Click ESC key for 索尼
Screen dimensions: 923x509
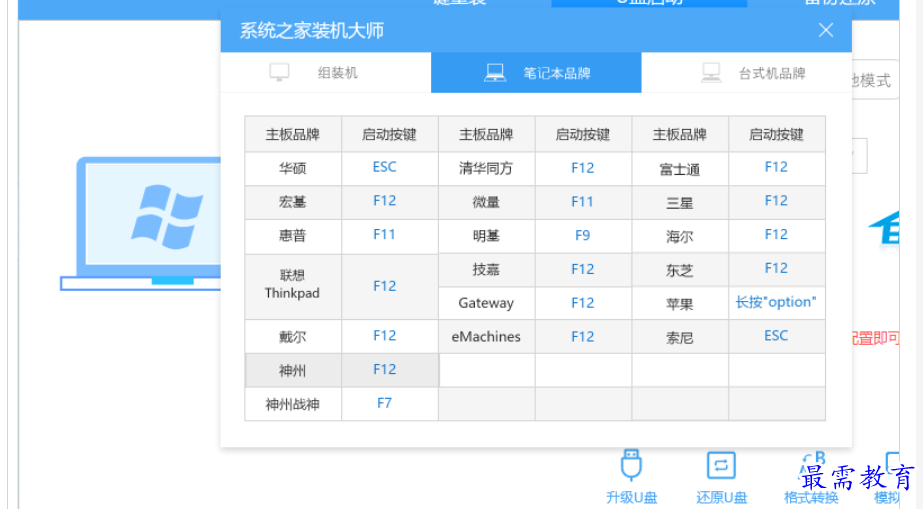(776, 335)
